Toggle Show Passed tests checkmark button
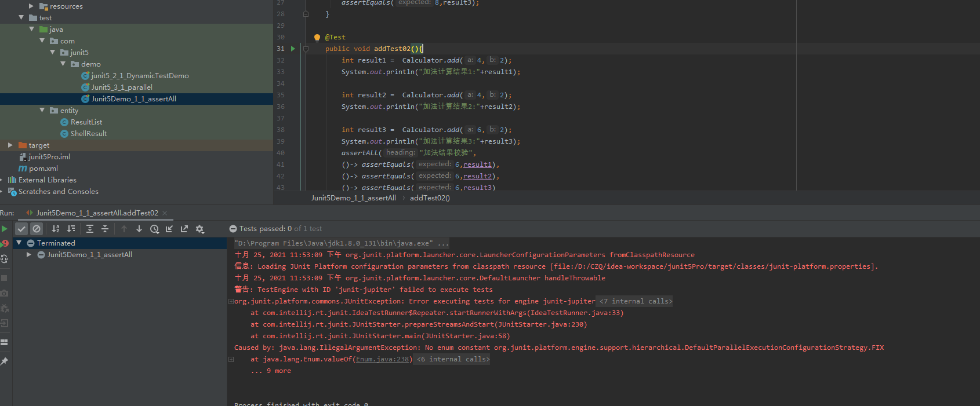The image size is (980, 406). 21,229
